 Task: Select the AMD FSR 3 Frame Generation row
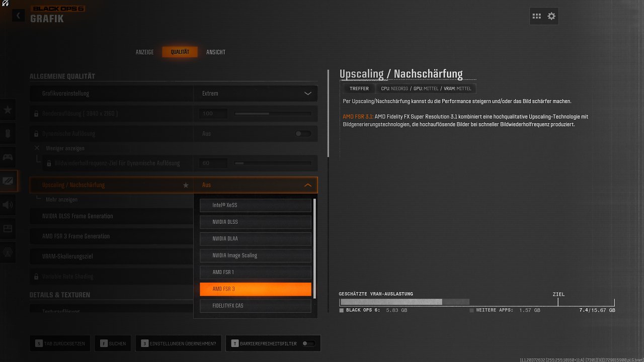(112, 236)
